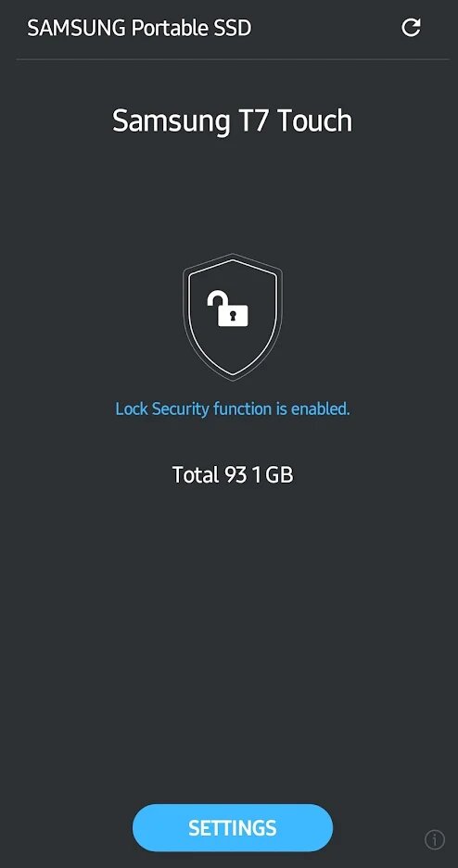Image resolution: width=458 pixels, height=868 pixels.
Task: Open SETTINGS for the T7 Touch
Action: tap(232, 827)
